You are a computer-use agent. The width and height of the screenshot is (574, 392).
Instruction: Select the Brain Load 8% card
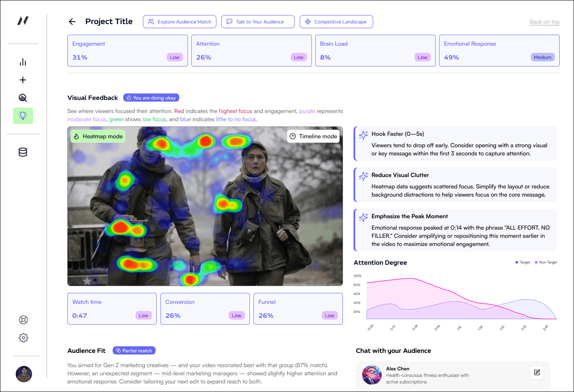click(376, 51)
